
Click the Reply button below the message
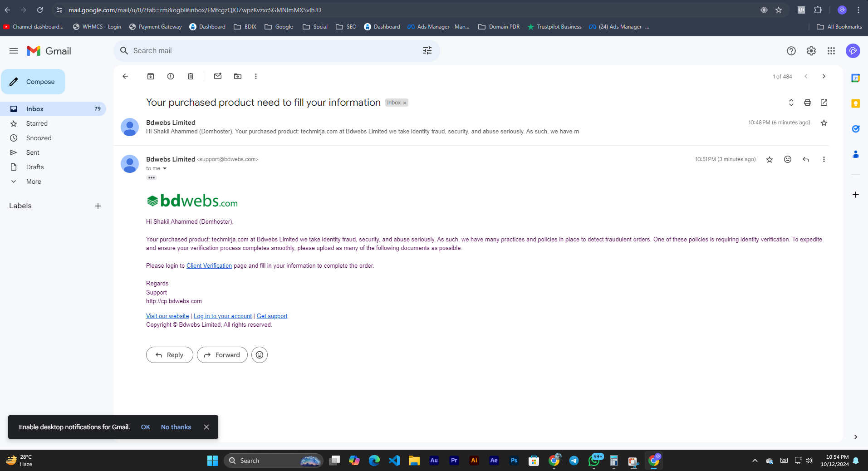[170, 355]
